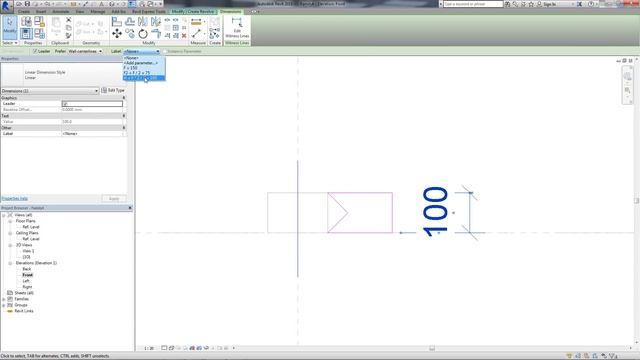Click the Edit Type button
The height and width of the screenshot is (360, 640).
pos(113,91)
